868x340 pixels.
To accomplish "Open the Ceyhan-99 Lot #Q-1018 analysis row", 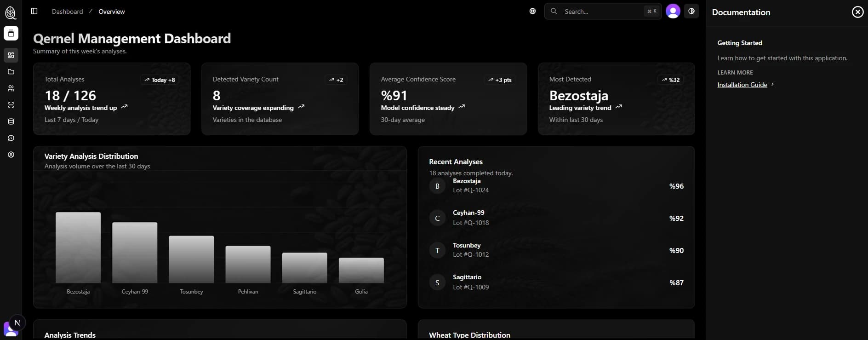I will [556, 218].
